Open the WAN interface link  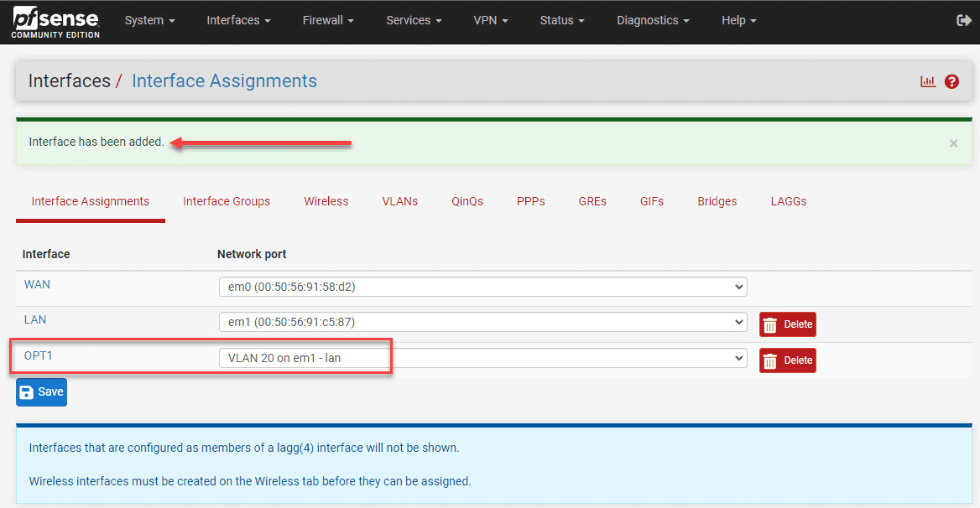(x=37, y=284)
